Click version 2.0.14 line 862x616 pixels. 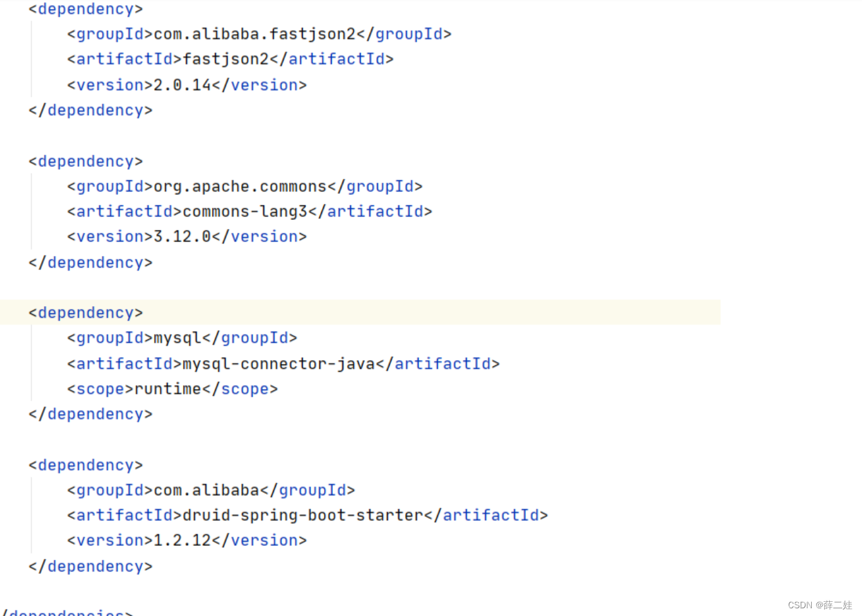click(x=187, y=85)
